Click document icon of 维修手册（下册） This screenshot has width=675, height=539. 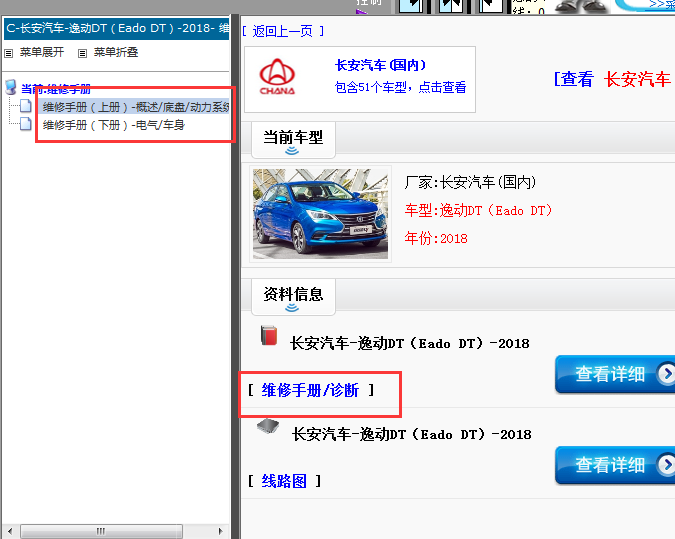[26, 124]
